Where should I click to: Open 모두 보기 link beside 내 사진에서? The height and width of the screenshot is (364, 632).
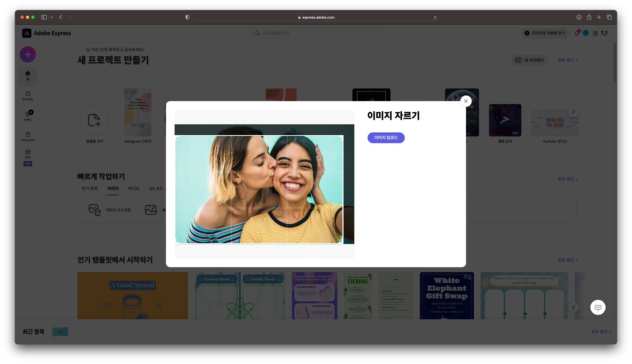click(568, 60)
